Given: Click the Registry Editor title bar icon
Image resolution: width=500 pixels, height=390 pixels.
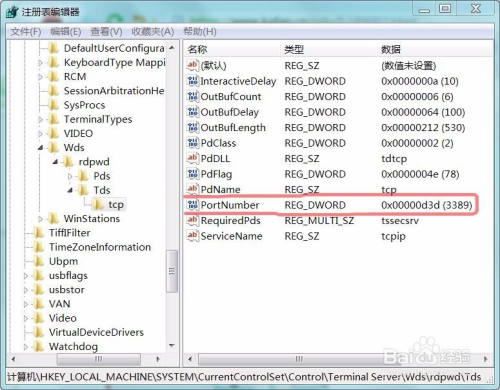Looking at the screenshot, I should [x=12, y=12].
